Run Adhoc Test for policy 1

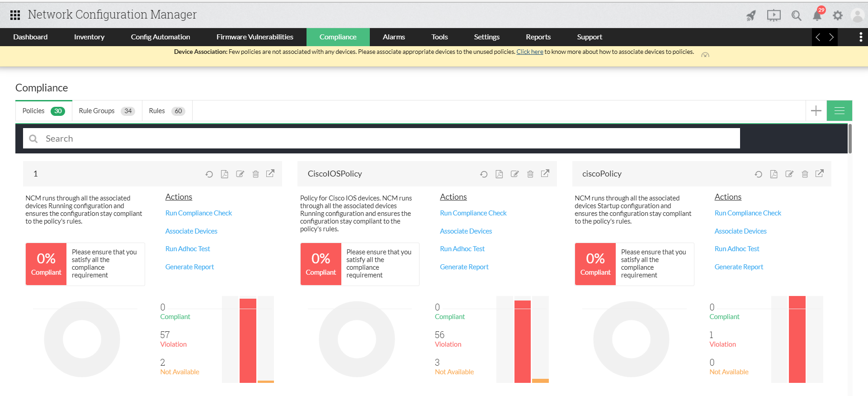188,249
